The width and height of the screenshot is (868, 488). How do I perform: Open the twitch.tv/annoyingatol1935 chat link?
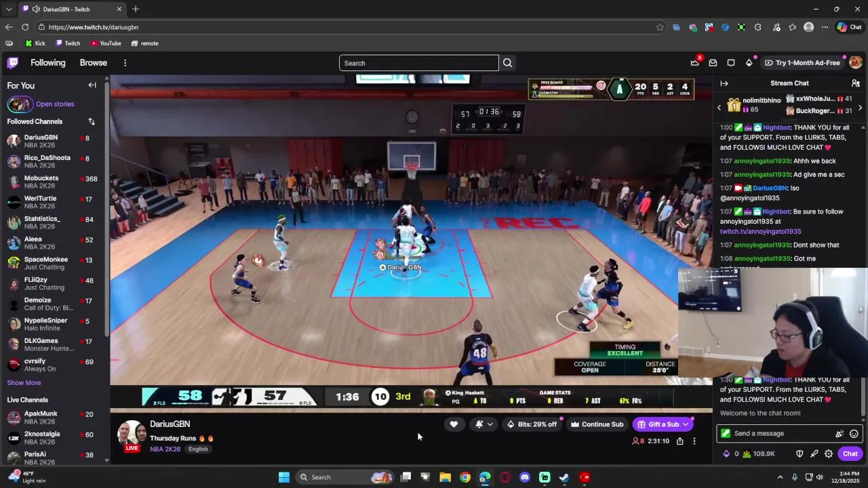click(x=760, y=232)
